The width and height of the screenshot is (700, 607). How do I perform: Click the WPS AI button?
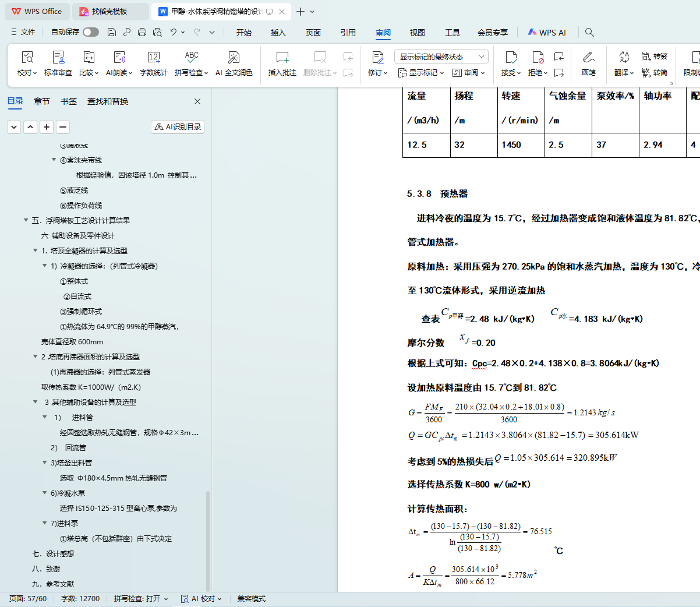(x=547, y=33)
